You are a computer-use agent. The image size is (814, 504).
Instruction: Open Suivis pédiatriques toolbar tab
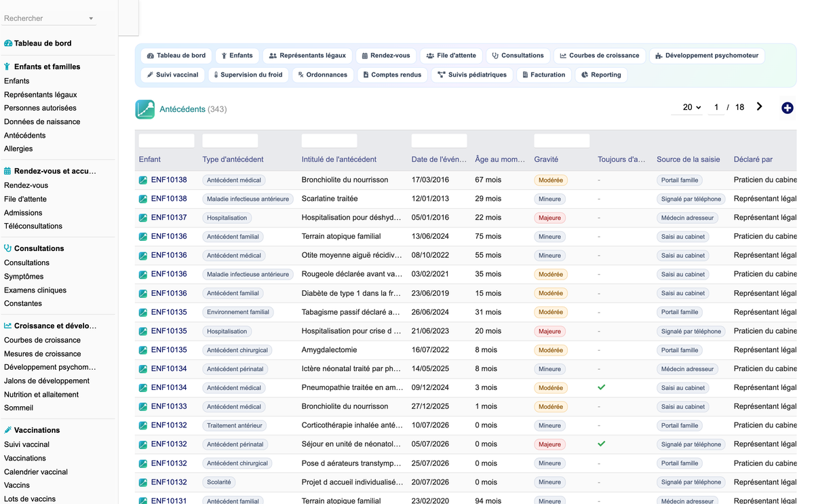(472, 75)
